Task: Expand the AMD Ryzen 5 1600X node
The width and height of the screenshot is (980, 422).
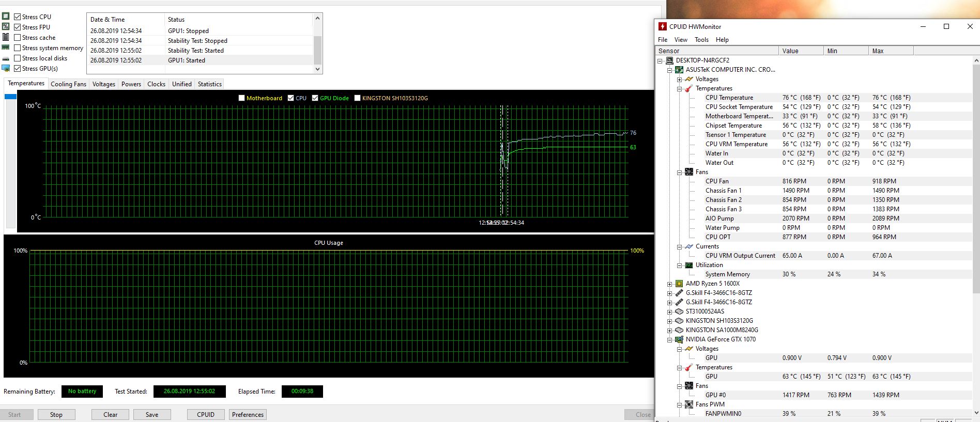Action: [x=670, y=284]
